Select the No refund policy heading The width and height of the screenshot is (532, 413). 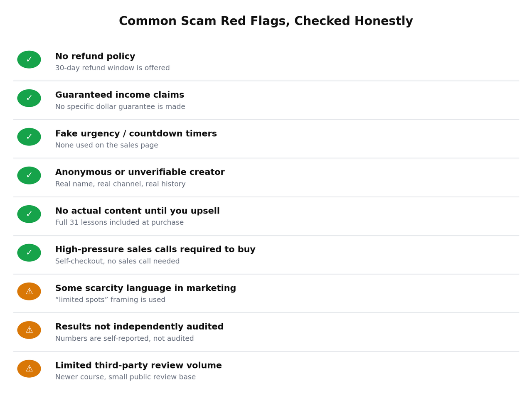(x=95, y=57)
